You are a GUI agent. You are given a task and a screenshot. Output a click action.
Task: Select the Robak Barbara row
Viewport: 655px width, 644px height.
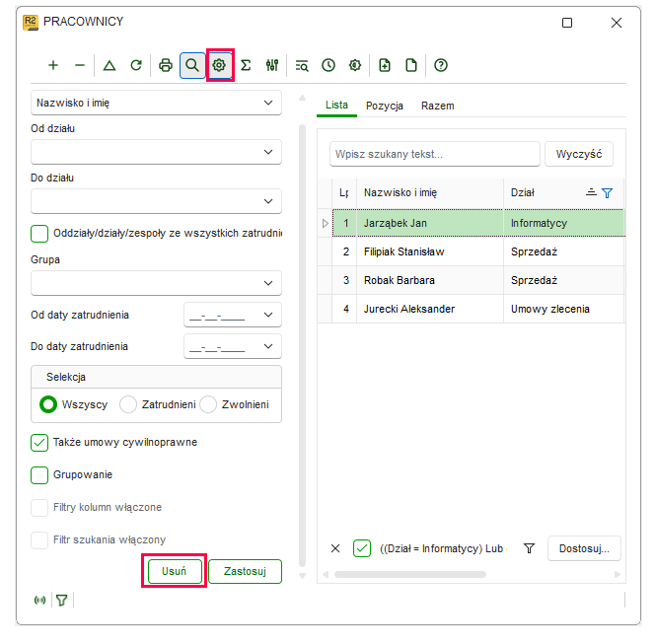click(471, 280)
